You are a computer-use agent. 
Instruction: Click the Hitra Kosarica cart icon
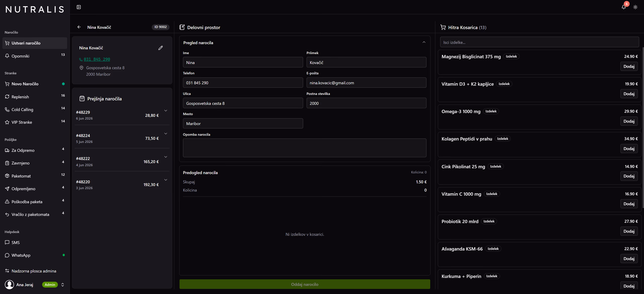tap(443, 27)
